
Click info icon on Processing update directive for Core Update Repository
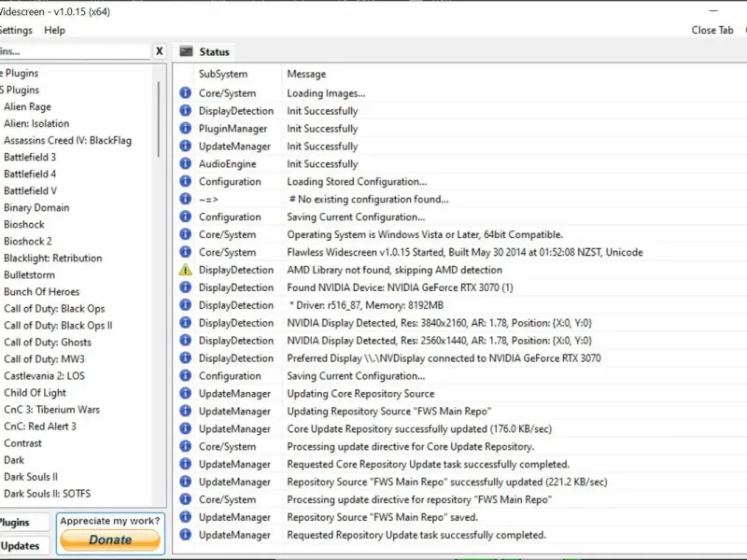pyautogui.click(x=185, y=447)
